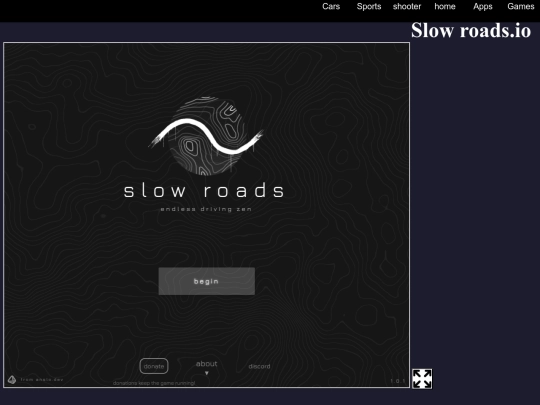Click the 'slow roads' game title text

204,190
